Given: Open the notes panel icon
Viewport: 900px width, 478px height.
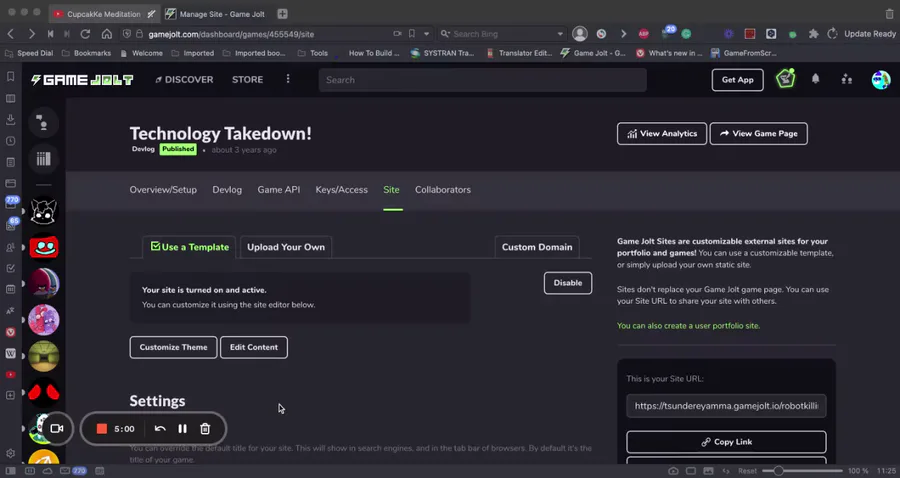Looking at the screenshot, I should (x=10, y=162).
